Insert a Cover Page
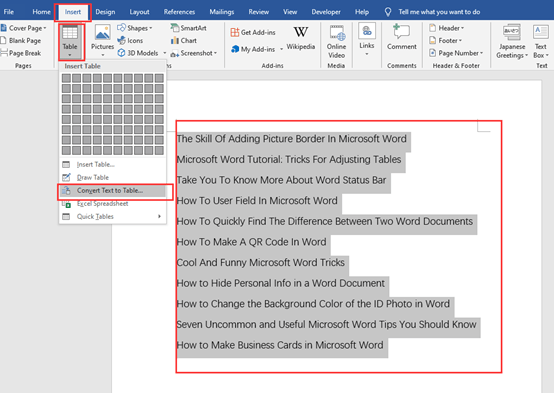Image resolution: width=554 pixels, height=393 pixels. tap(24, 28)
